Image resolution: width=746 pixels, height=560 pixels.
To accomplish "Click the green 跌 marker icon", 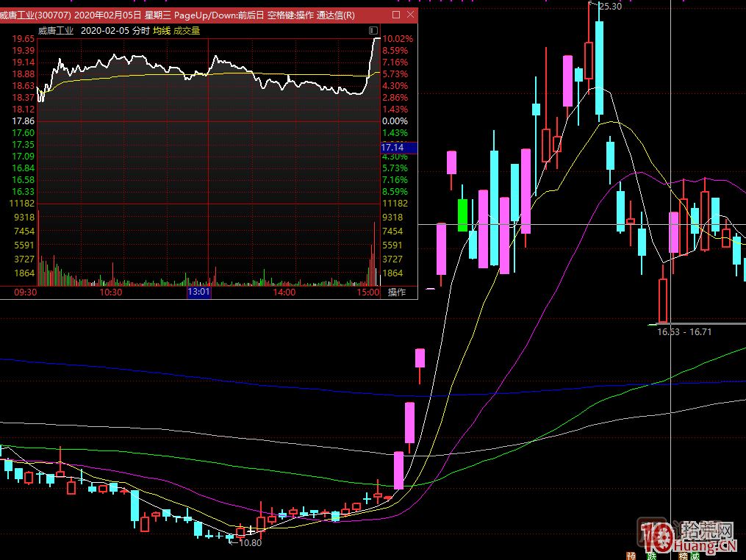I will [x=651, y=555].
